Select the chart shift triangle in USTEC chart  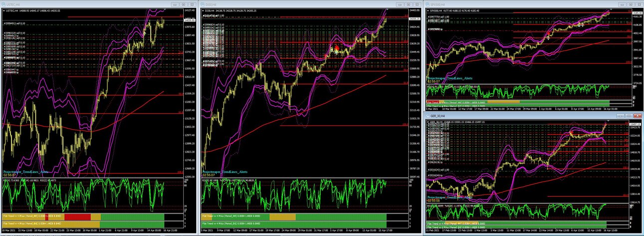click(165, 9)
